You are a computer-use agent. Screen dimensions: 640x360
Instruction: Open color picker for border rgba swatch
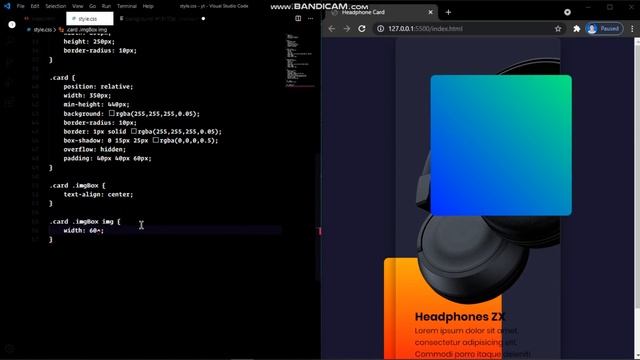click(134, 131)
